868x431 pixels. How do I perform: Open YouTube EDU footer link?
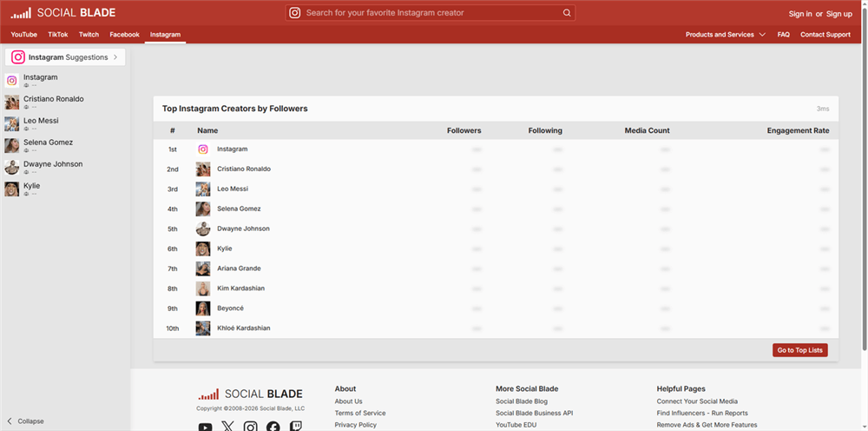516,425
